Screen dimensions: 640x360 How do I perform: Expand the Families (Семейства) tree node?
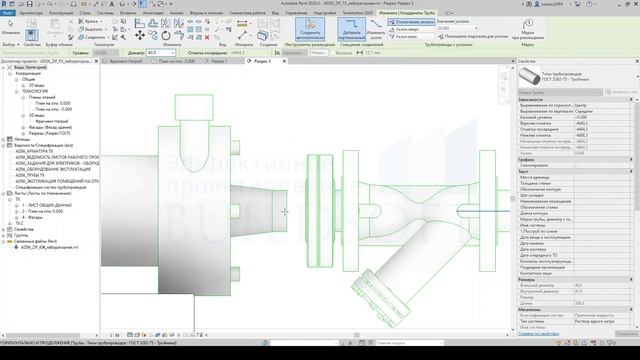4,229
